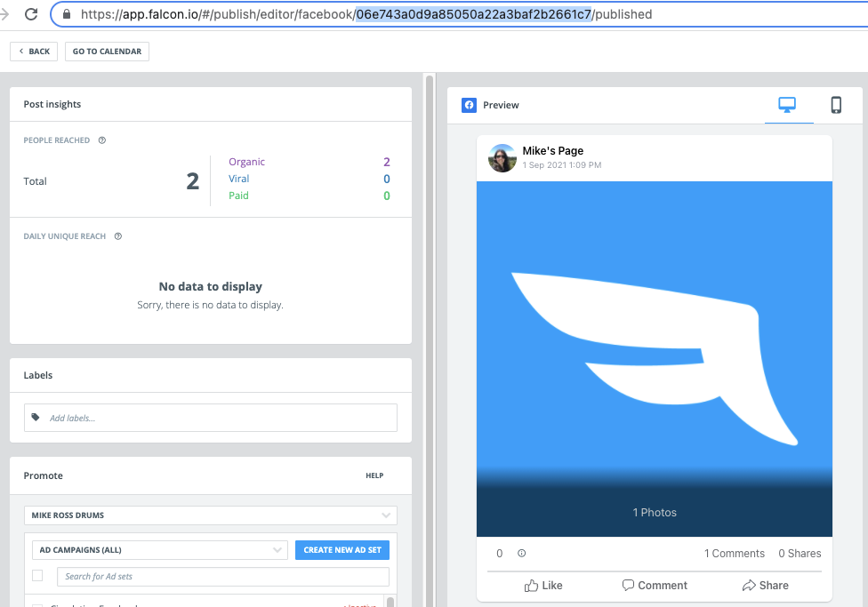
Task: Click the "Preview" panel title
Action: 501,105
